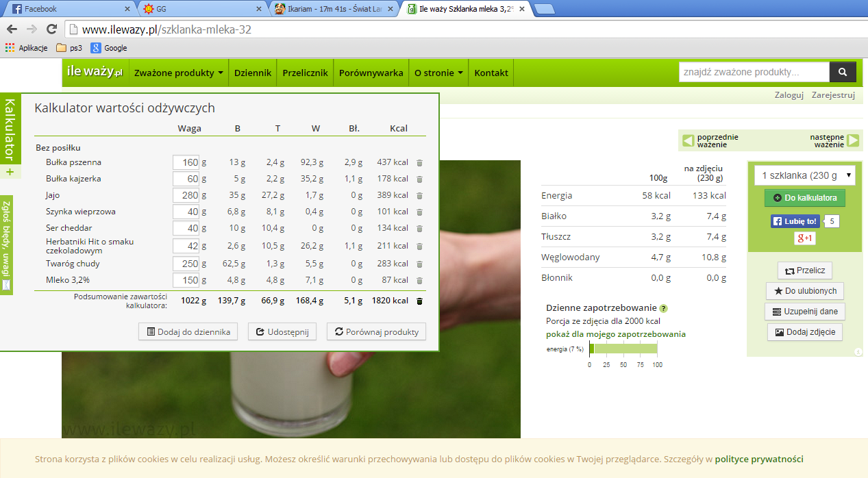Reload the page with the refresh icon

(51, 29)
